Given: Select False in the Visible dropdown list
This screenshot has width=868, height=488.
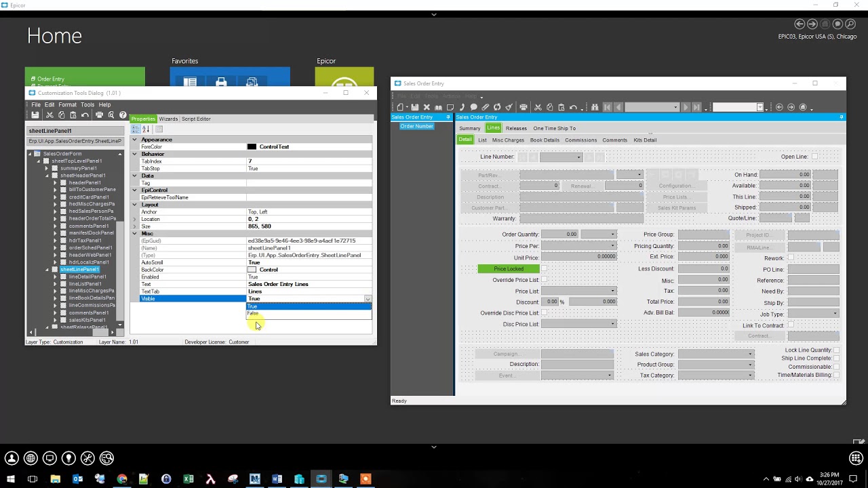Looking at the screenshot, I should [x=309, y=314].
